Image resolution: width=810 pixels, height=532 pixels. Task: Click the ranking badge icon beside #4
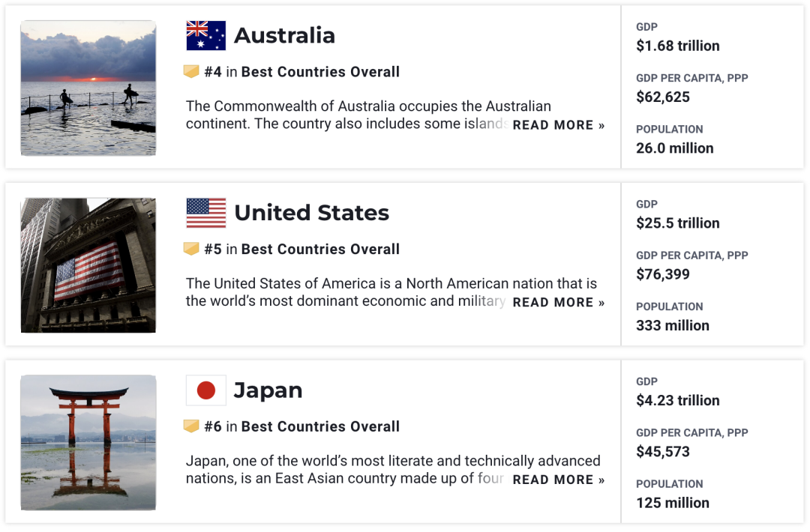click(191, 72)
